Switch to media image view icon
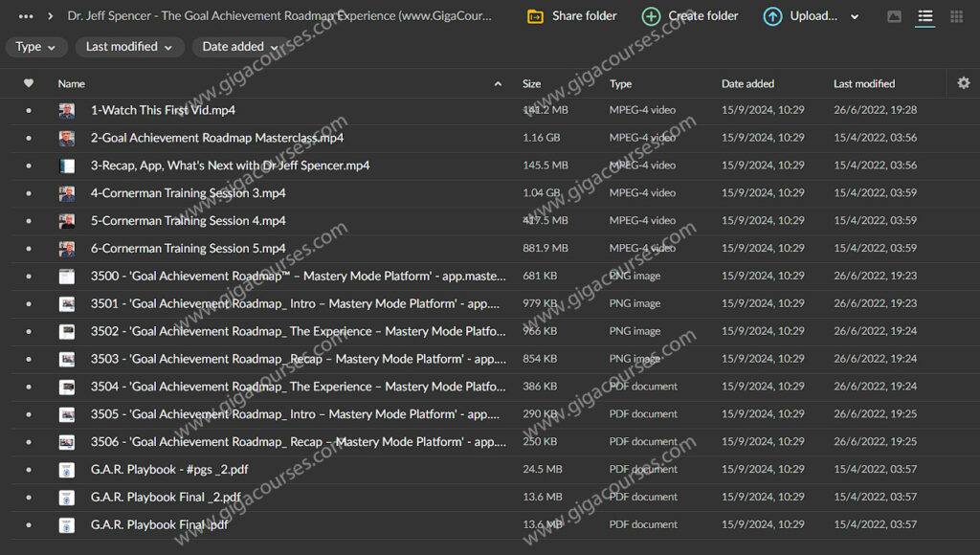 pos(894,16)
